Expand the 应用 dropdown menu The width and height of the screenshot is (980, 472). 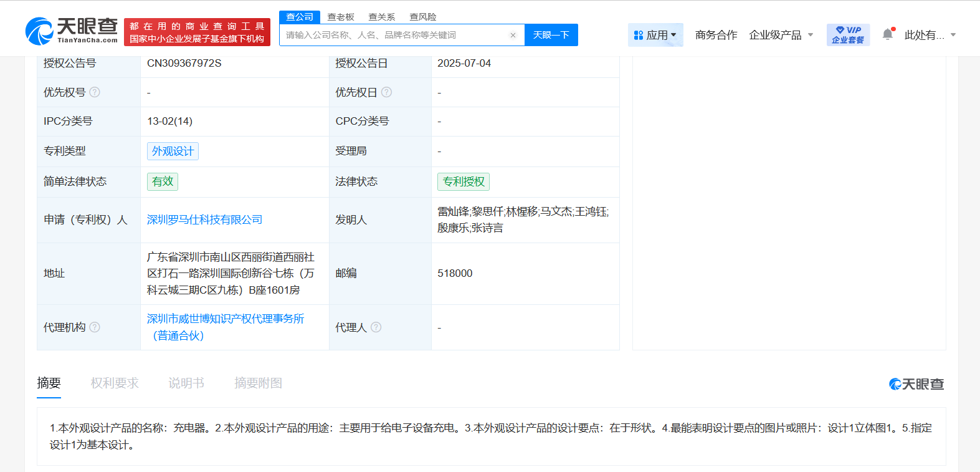coord(655,35)
